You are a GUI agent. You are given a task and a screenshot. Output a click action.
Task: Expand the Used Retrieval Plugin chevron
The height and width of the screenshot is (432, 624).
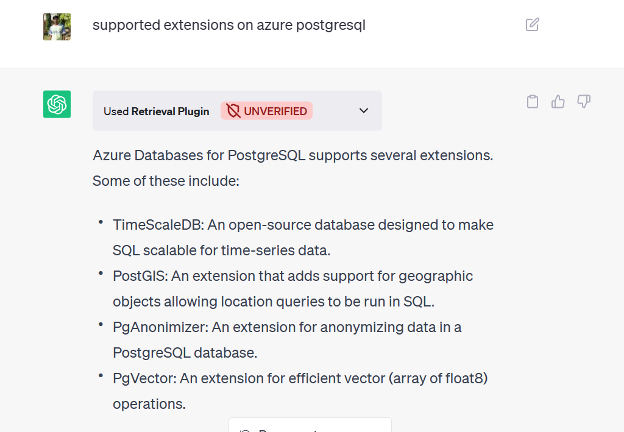click(364, 111)
